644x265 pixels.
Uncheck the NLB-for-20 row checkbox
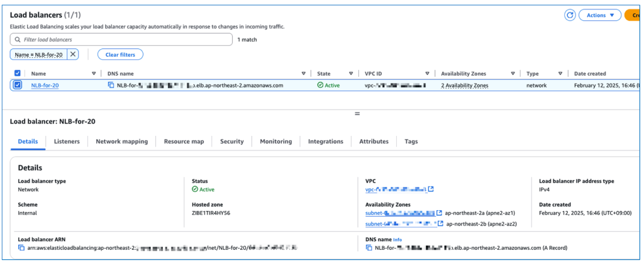point(17,85)
